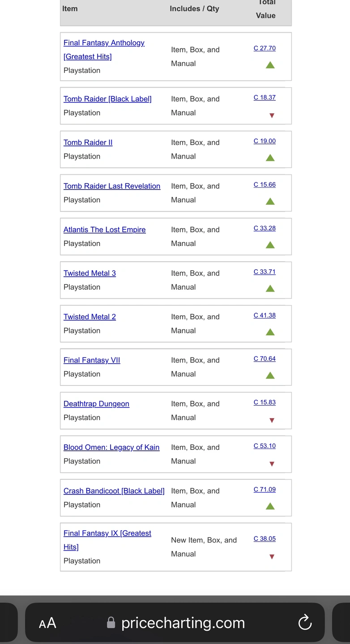The height and width of the screenshot is (644, 350).
Task: Tap the green up arrow for Twisted Metal 2
Action: (x=270, y=332)
